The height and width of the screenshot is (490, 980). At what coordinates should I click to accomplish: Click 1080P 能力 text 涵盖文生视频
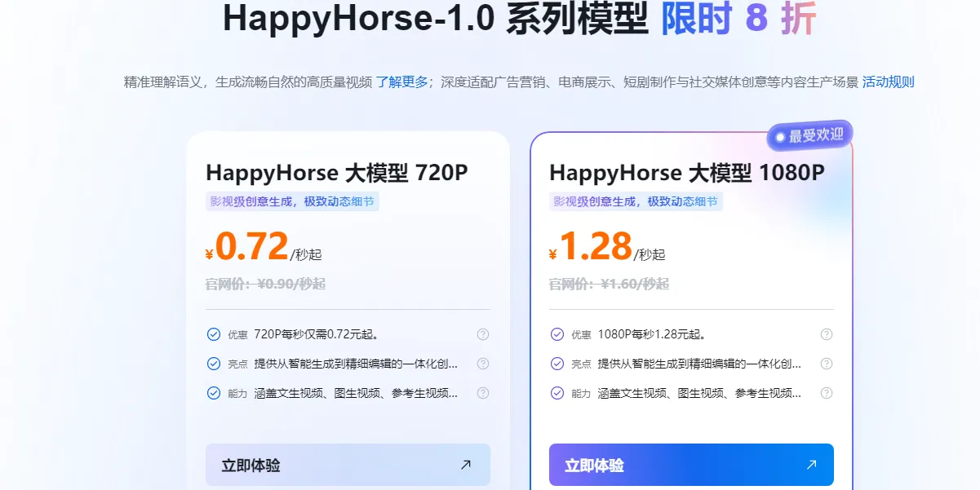pyautogui.click(x=699, y=393)
